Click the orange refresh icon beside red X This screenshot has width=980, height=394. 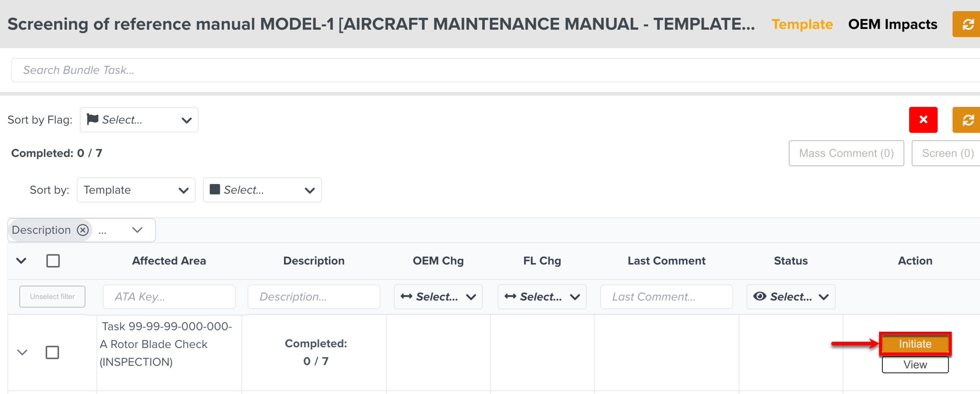pos(967,120)
